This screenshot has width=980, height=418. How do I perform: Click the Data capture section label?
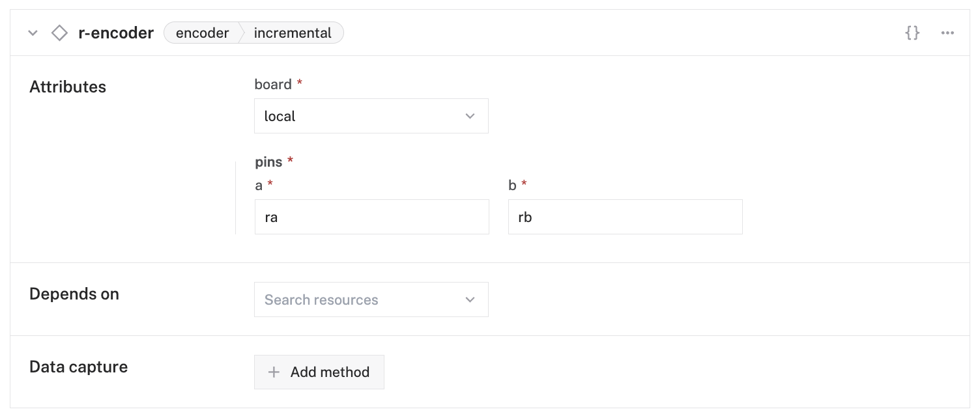click(78, 367)
